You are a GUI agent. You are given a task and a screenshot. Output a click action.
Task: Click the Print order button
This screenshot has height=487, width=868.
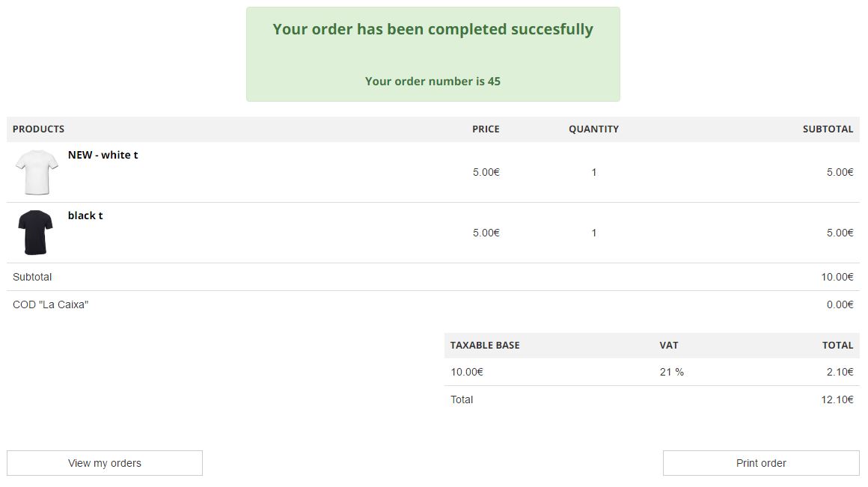(x=761, y=463)
